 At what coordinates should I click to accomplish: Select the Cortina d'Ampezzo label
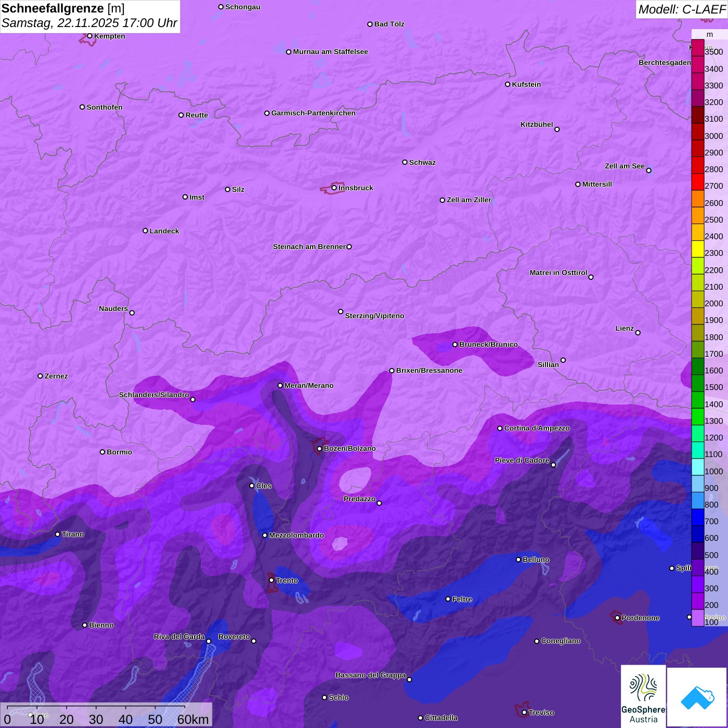537,428
